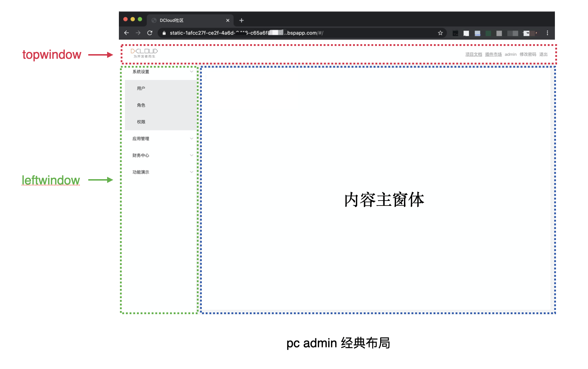Reload the page with the refresh icon
The image size is (588, 369).
[x=149, y=32]
